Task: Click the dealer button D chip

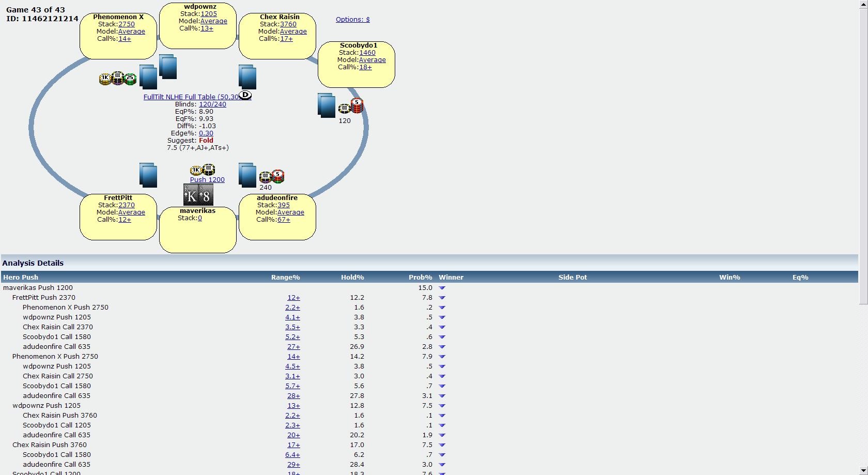Action: coord(245,95)
